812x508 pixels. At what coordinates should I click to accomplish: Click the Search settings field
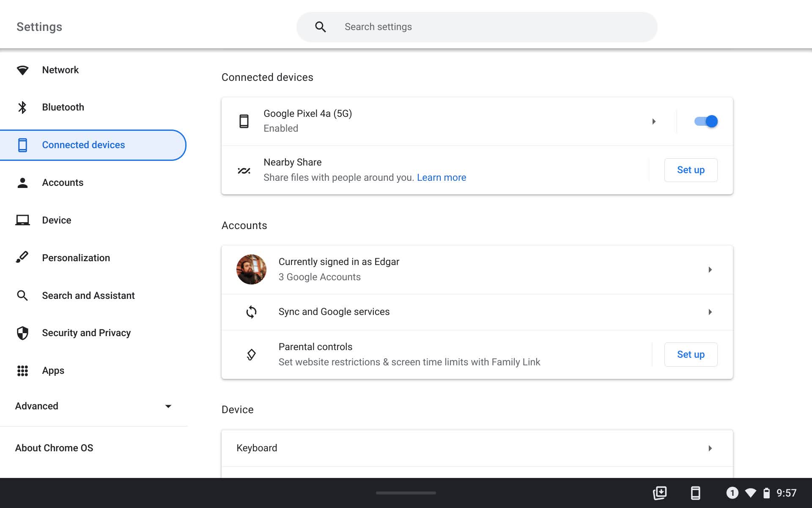point(477,26)
